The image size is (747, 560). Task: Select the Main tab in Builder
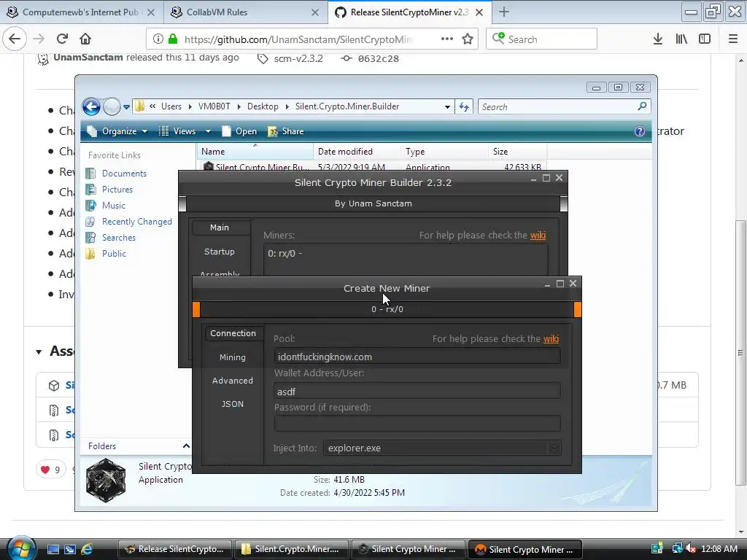click(x=220, y=227)
